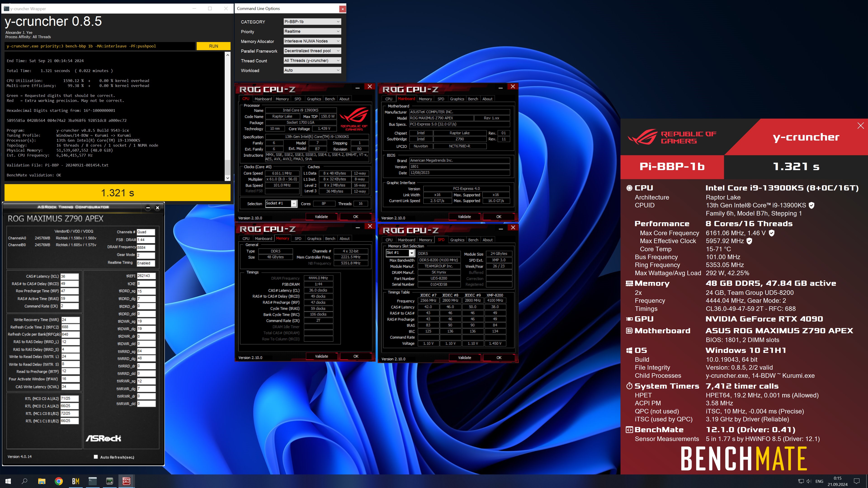This screenshot has height=488, width=868.
Task: Click OK in the CPU-Z SPD window
Action: click(x=499, y=358)
